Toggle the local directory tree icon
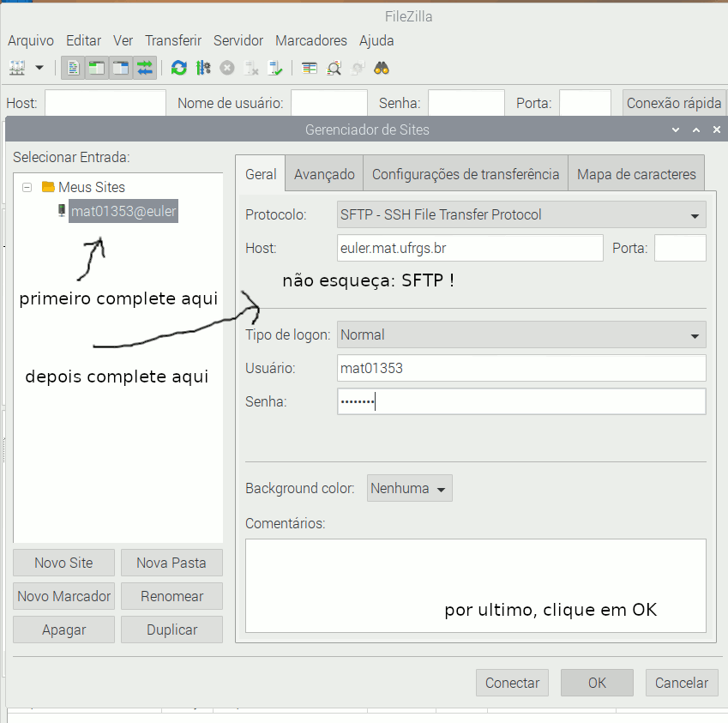Viewport: 728px width, 723px height. click(x=97, y=68)
